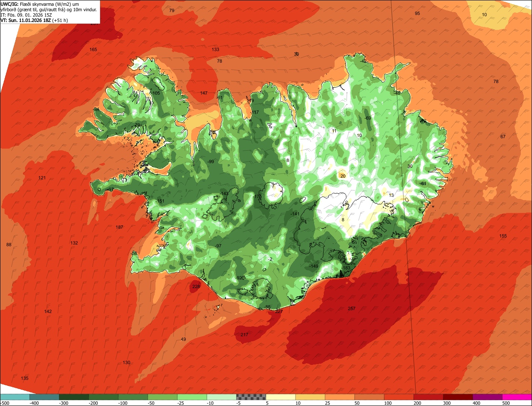Pick the 135 value in the bottom-left corner
The width and height of the screenshot is (532, 406).
(25, 378)
